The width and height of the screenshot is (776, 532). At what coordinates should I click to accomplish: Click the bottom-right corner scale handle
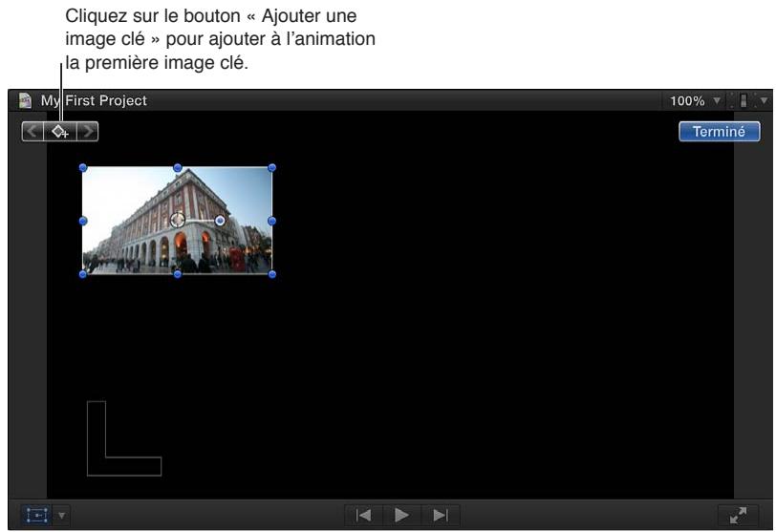271,274
